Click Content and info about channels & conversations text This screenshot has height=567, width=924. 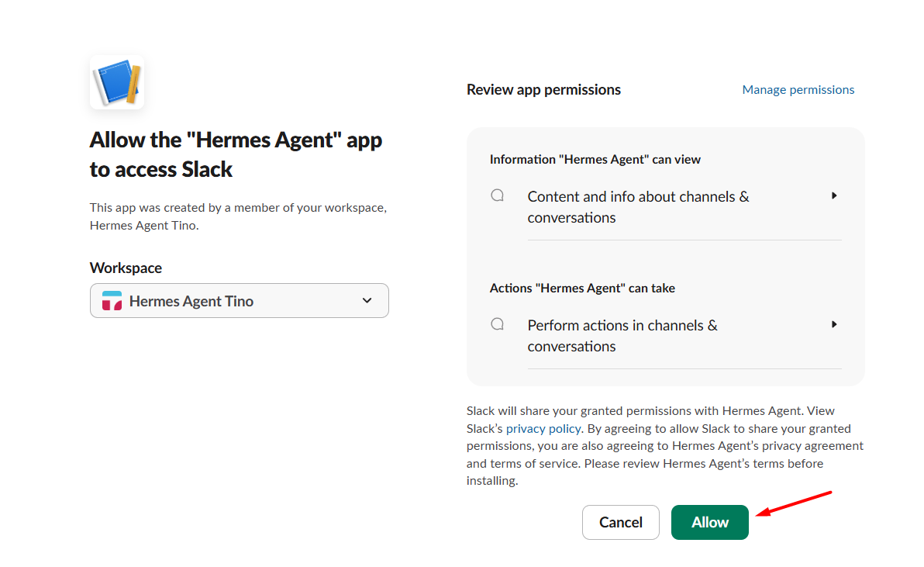[638, 207]
